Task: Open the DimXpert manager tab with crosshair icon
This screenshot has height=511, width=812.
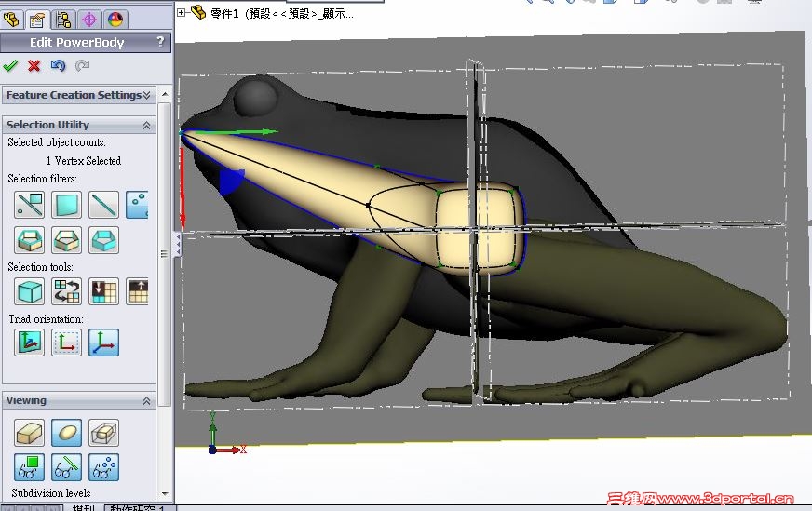Action: tap(89, 20)
